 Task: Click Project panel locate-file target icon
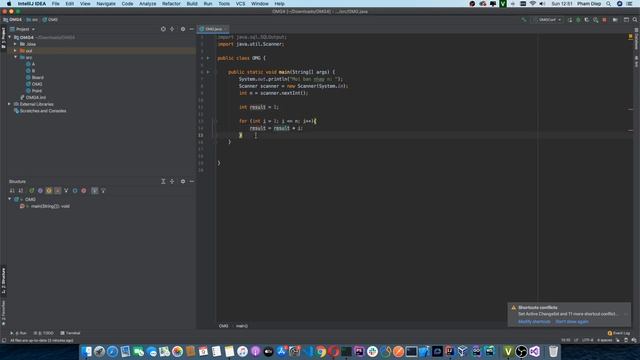click(163, 29)
